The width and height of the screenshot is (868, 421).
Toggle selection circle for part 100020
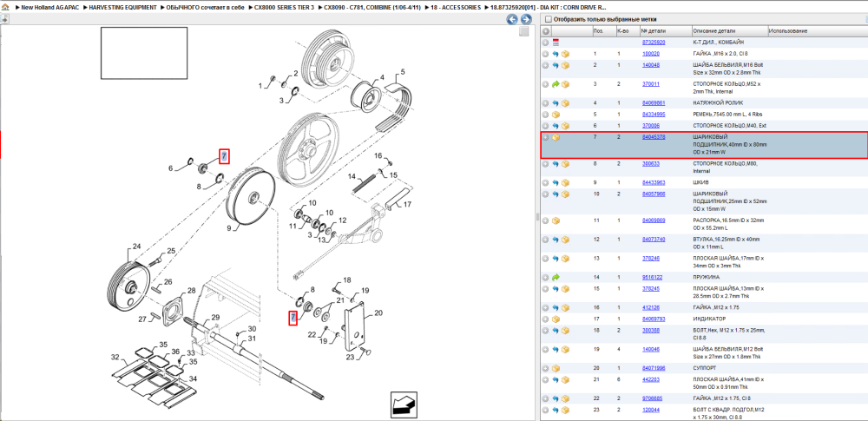[x=546, y=55]
